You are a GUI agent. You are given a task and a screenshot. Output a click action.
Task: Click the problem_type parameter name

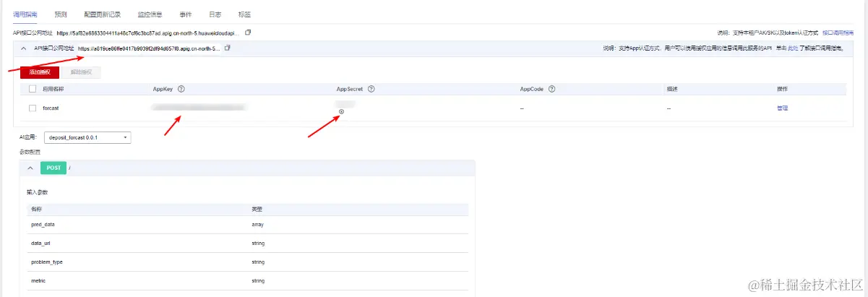point(47,262)
